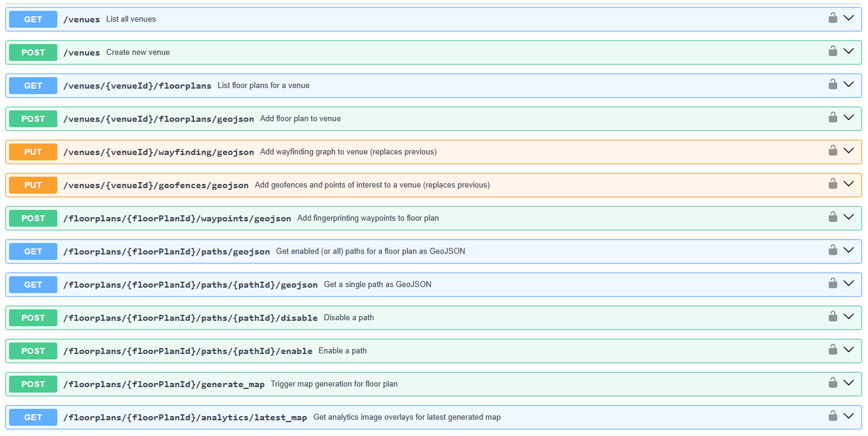Viewport: 868px width, 436px height.
Task: Click 'Get enabled (or all) paths' description
Action: click(370, 251)
